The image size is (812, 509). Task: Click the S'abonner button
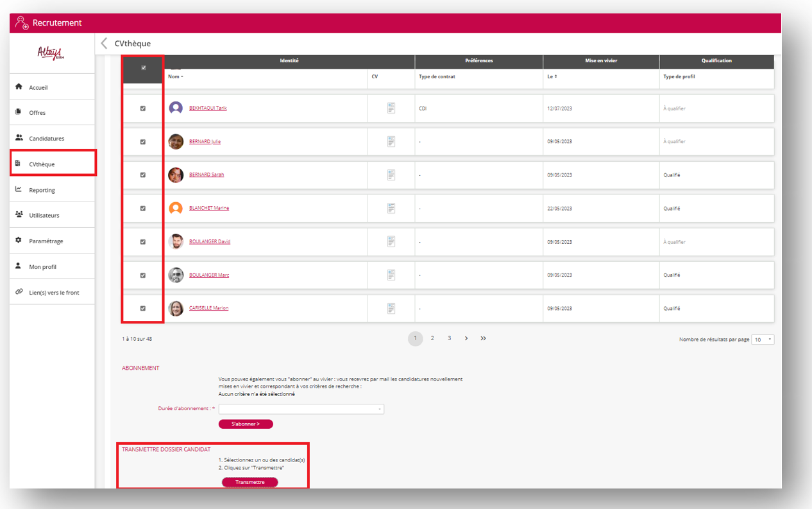246,424
